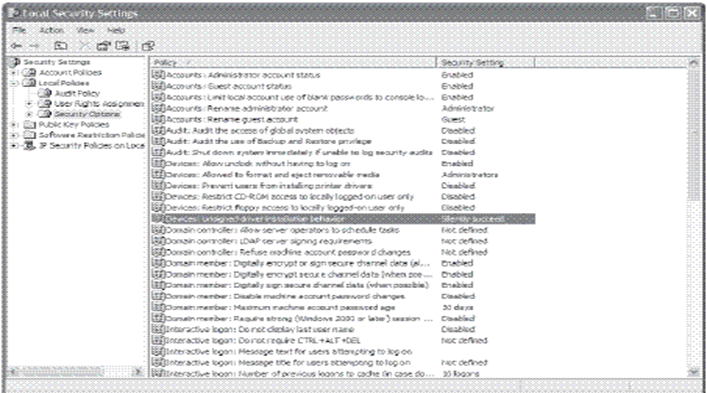Viewport: 707px width, 393px height.
Task: Click the icon beside Domain member: Maximum machine account password age
Action: pyautogui.click(x=158, y=307)
